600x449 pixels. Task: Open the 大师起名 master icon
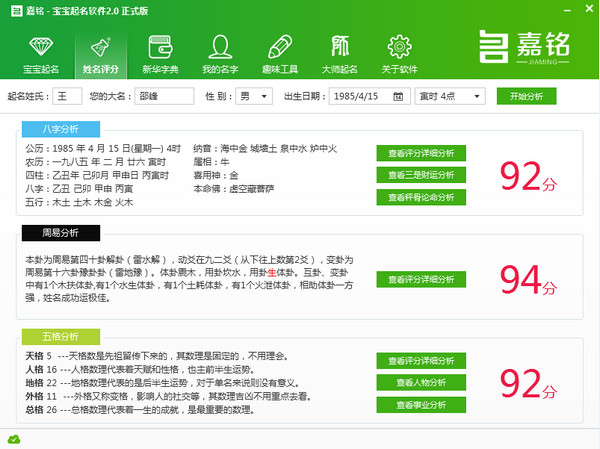coord(340,48)
